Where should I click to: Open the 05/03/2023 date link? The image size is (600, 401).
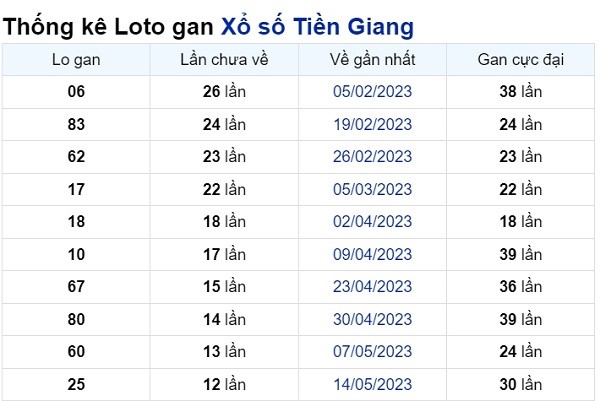372,189
